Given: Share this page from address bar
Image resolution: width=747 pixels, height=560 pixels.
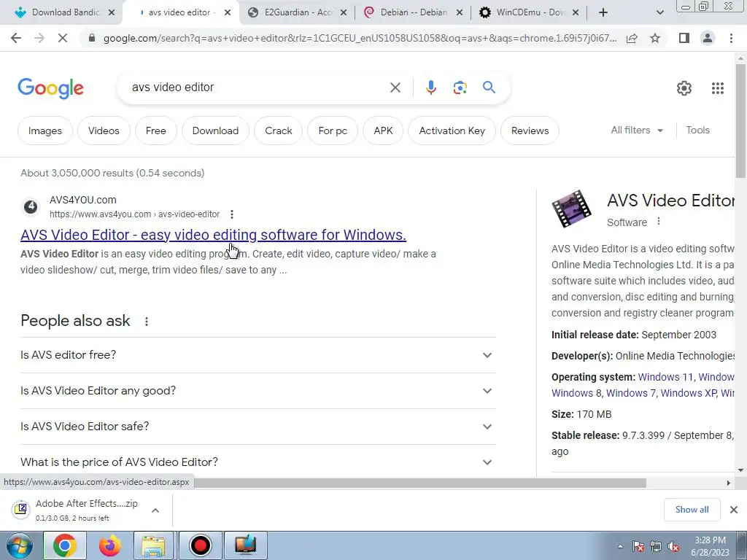Looking at the screenshot, I should 632,38.
